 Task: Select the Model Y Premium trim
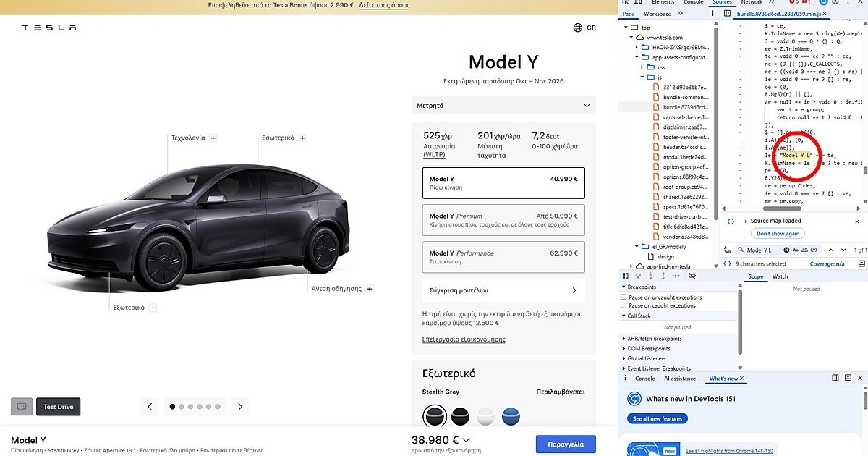pos(503,219)
